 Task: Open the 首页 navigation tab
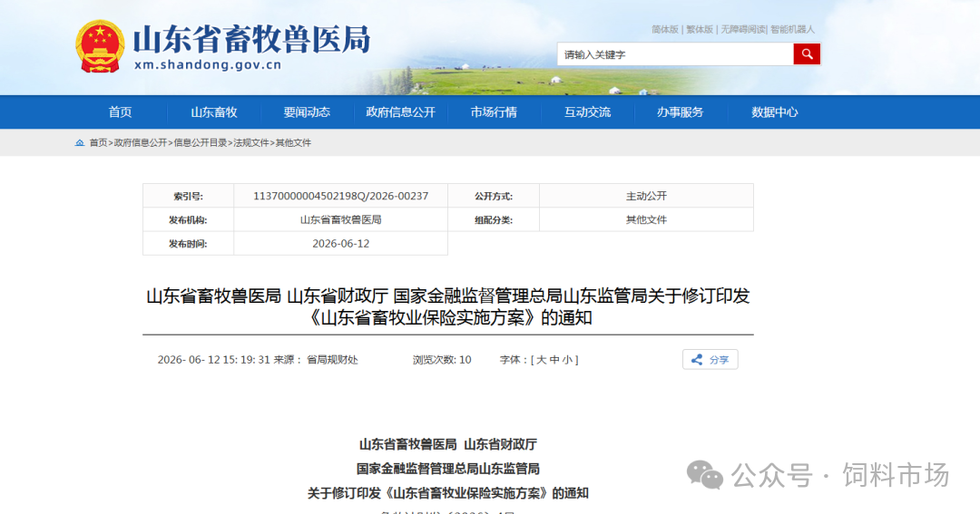[120, 112]
